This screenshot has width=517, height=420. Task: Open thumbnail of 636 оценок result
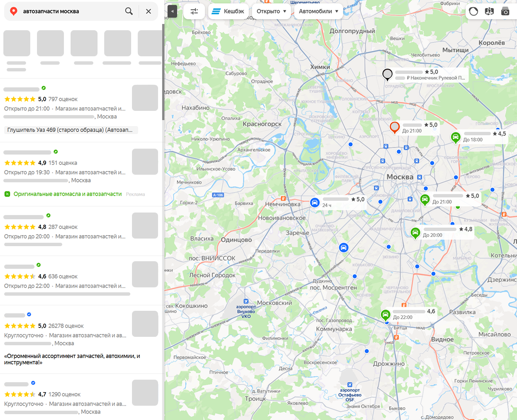(x=145, y=274)
